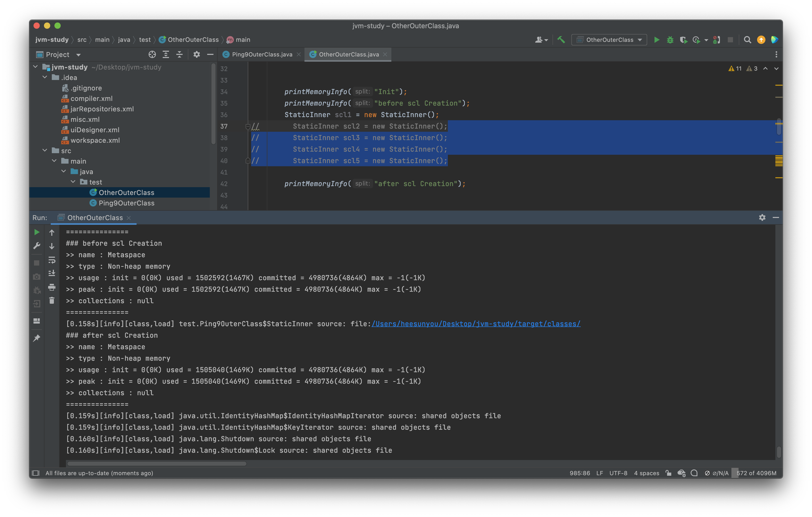Open OtherOuterClass run configuration dropdown

coord(609,40)
